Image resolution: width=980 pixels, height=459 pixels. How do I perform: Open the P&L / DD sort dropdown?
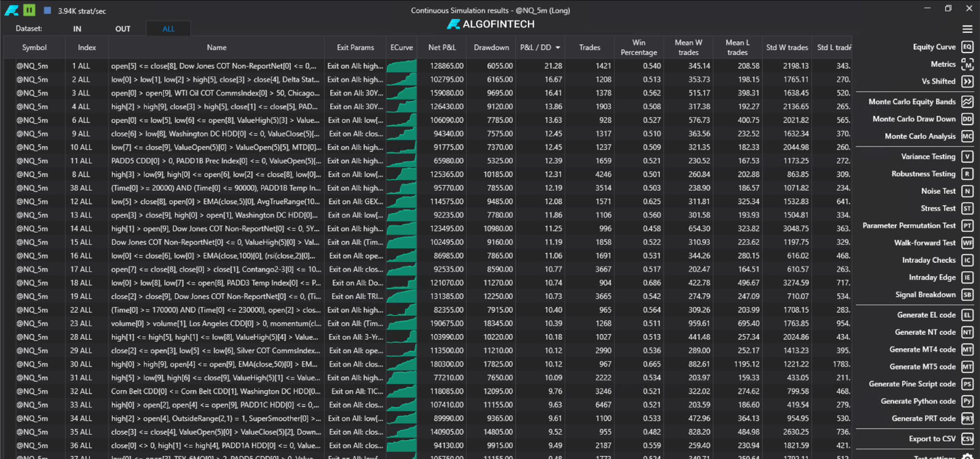click(x=557, y=47)
